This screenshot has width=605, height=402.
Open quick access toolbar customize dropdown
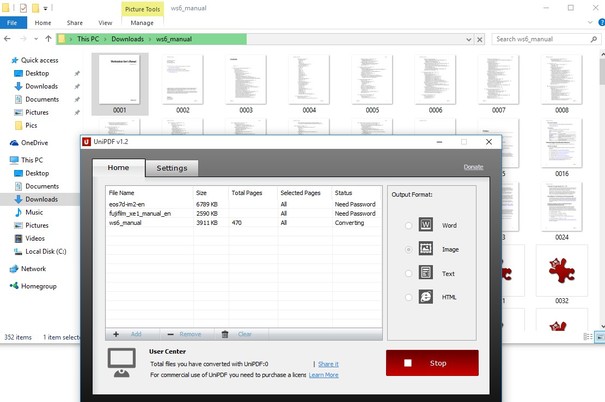[x=46, y=8]
